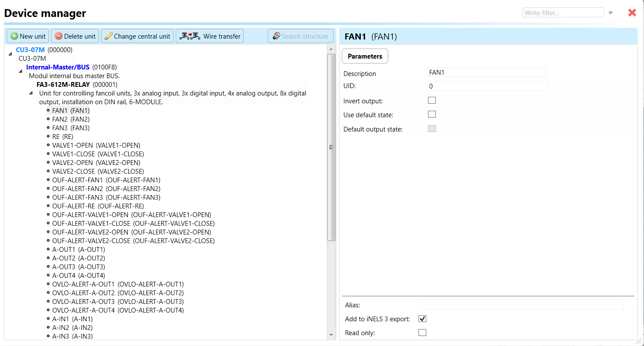Click the Alias input field
Image resolution: width=644 pixels, height=346 pixels.
pyautogui.click(x=520, y=304)
